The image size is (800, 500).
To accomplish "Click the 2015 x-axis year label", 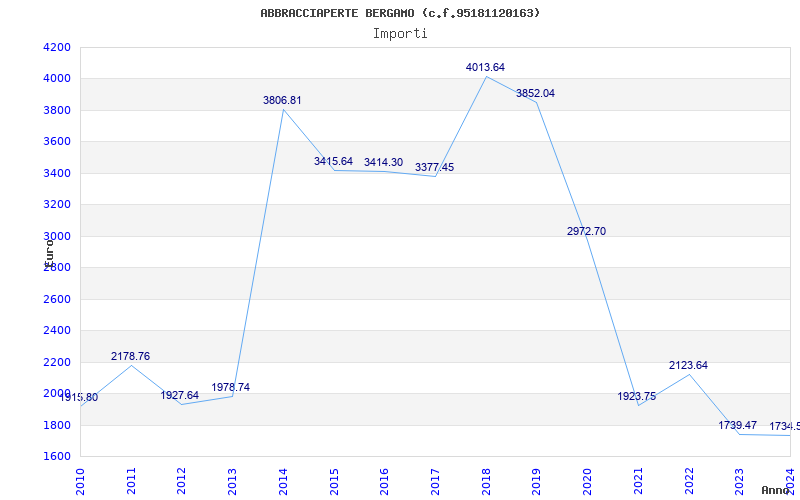I will click(334, 481).
